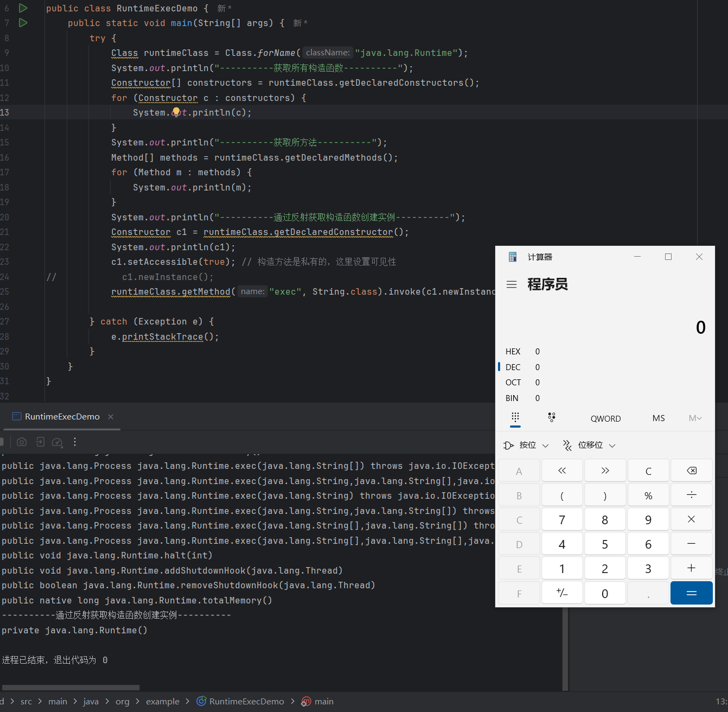
Task: Click the right shift >> key
Action: [x=605, y=471]
